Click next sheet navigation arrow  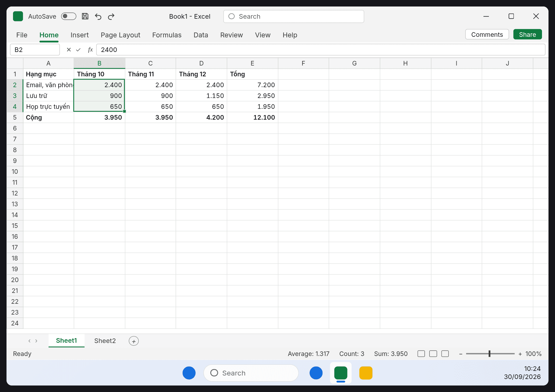point(36,341)
